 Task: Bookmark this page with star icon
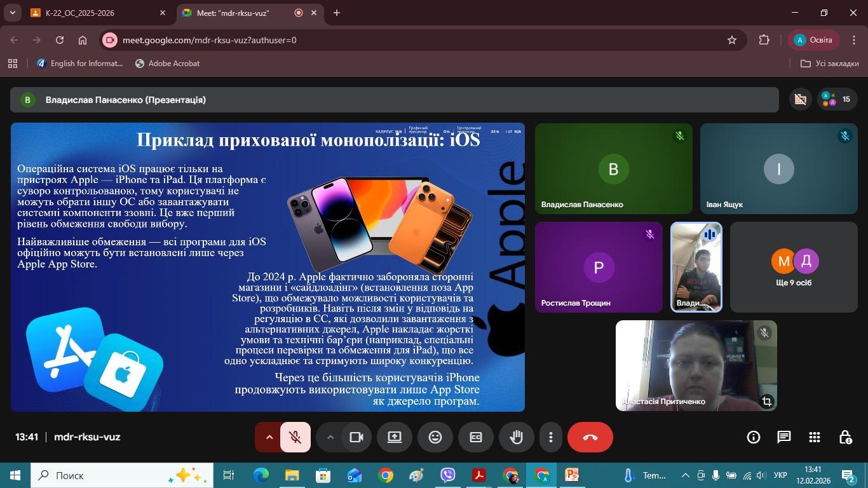pos(732,40)
